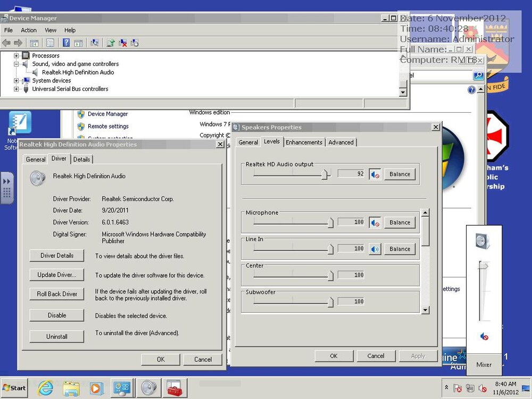Open Windows Media Player taskbar icon

tap(96, 388)
